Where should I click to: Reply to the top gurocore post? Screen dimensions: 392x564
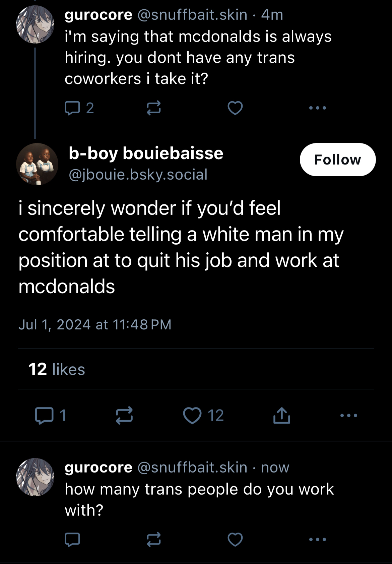click(72, 108)
